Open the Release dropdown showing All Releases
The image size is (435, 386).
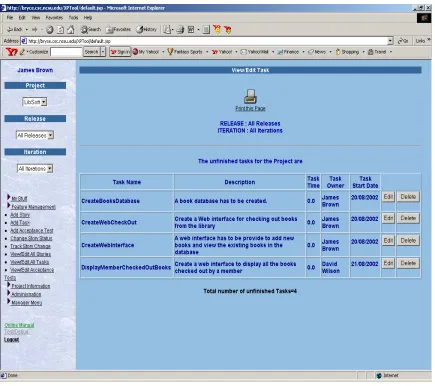35,135
